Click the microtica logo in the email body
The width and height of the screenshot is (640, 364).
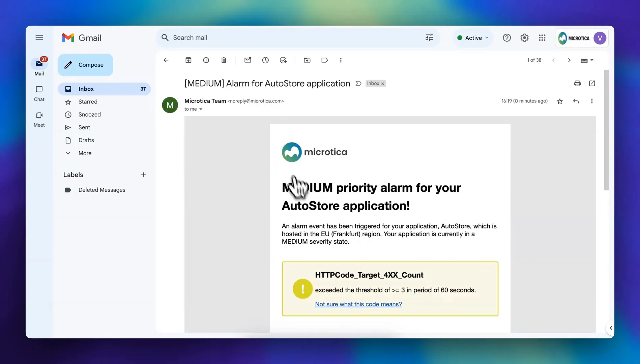pyautogui.click(x=314, y=152)
